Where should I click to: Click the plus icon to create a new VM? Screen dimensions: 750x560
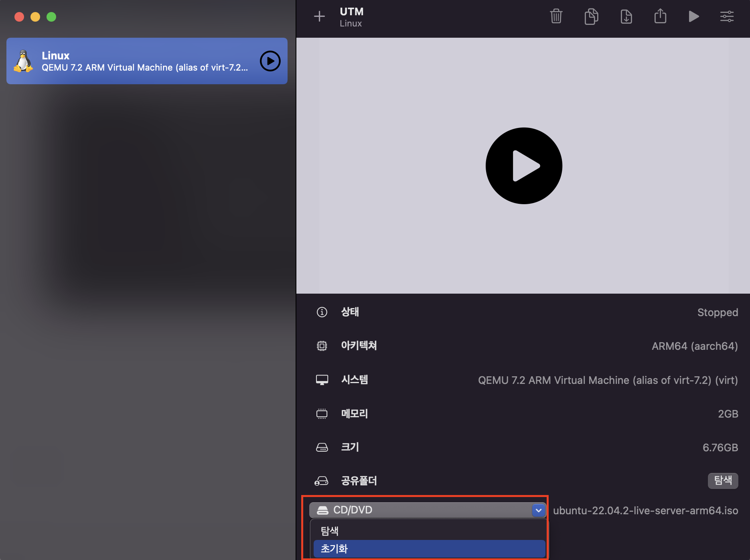(x=319, y=16)
